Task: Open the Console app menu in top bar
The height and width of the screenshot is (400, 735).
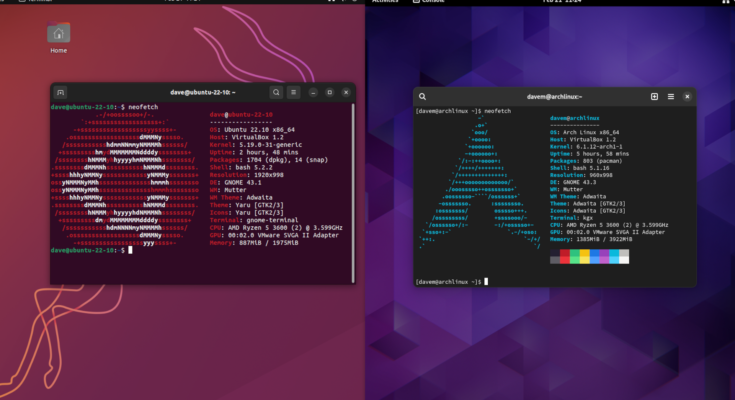Action: tap(432, 2)
